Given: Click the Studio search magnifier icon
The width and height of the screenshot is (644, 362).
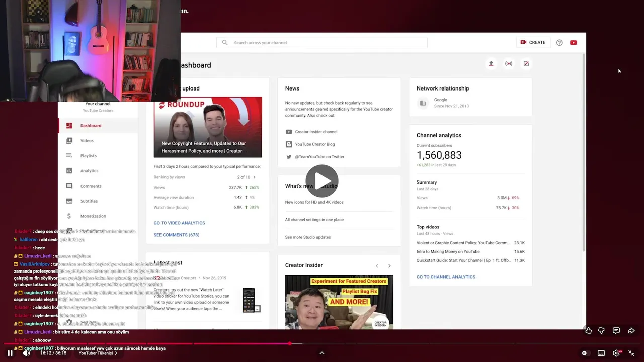Looking at the screenshot, I should tap(225, 42).
